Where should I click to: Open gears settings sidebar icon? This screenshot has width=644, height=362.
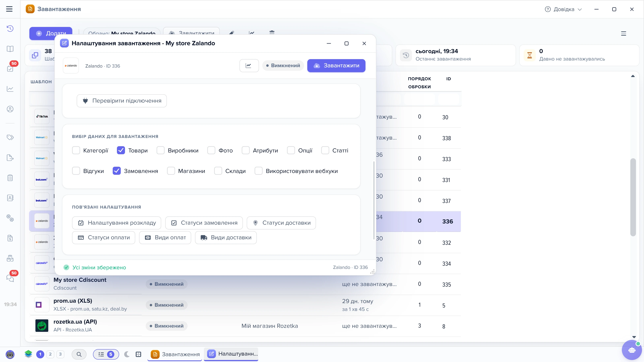tap(10, 218)
